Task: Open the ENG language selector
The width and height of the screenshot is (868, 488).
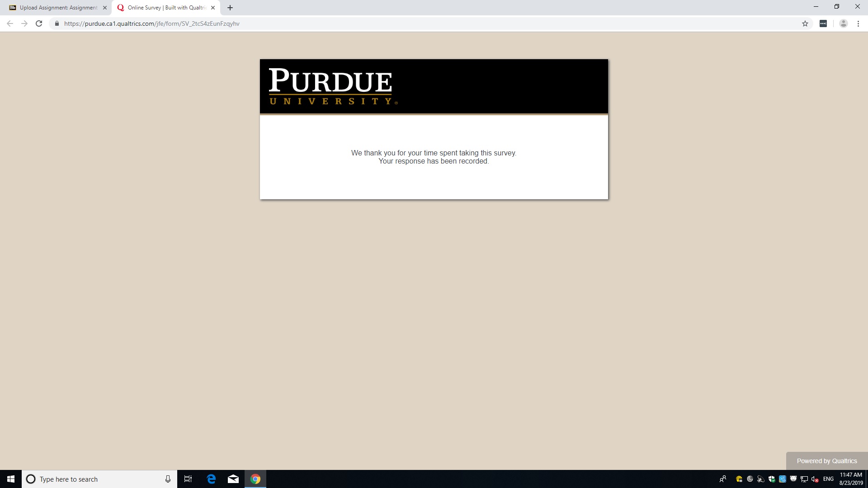Action: pyautogui.click(x=828, y=479)
